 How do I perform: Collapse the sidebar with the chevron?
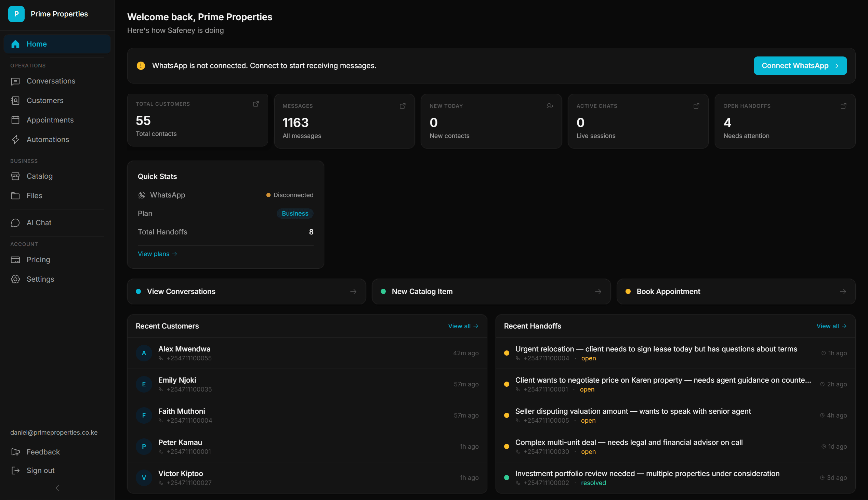(57, 488)
